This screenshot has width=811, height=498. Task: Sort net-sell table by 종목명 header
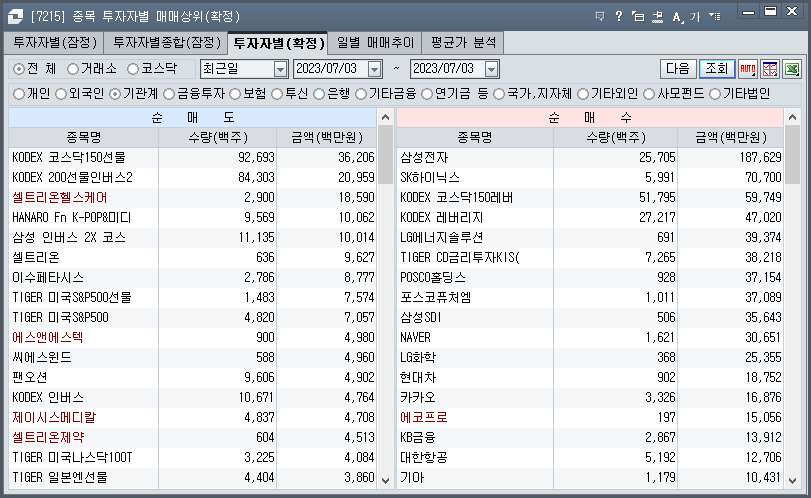coord(83,138)
